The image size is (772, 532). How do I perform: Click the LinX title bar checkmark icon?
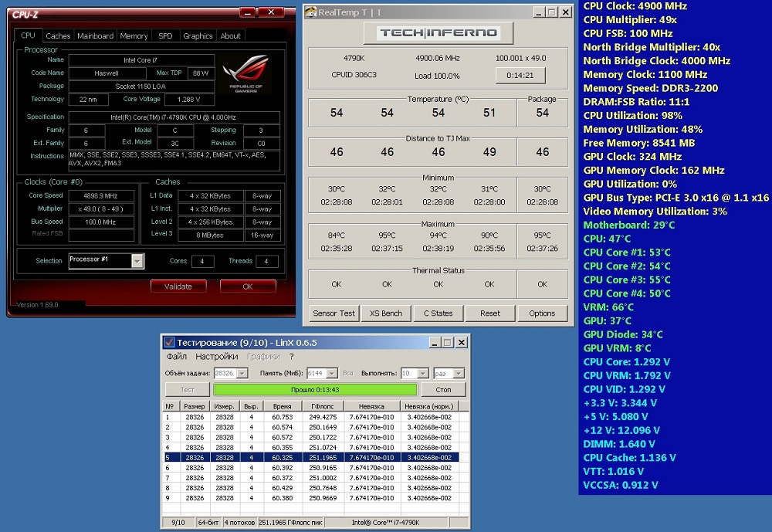pos(169,342)
